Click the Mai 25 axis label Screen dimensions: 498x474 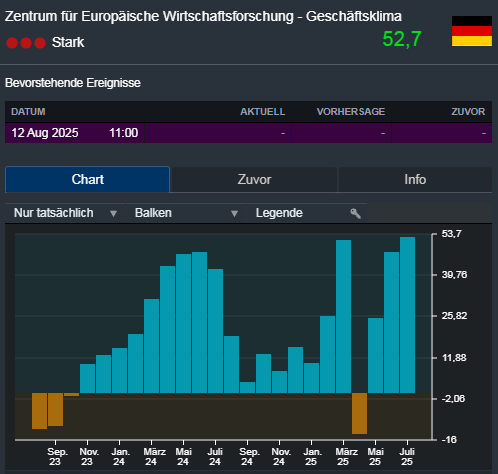(375, 457)
